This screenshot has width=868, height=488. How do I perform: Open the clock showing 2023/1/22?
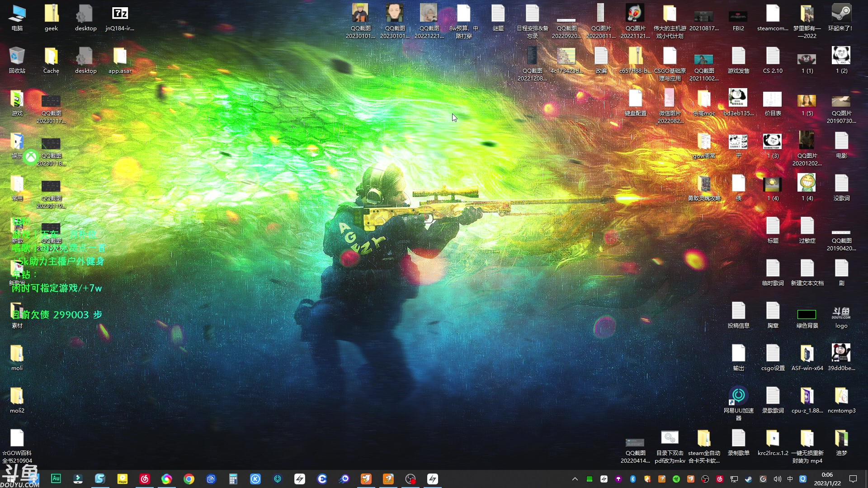[x=827, y=479]
